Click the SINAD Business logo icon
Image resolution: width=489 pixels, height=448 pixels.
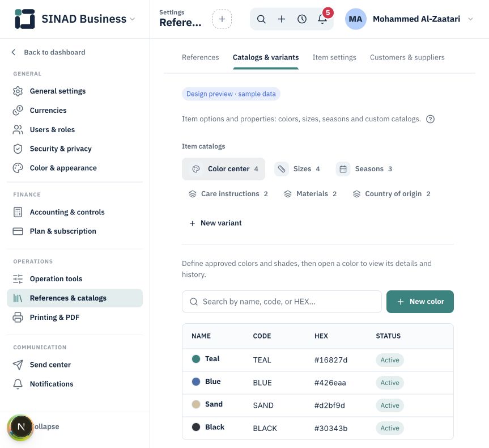(x=25, y=19)
